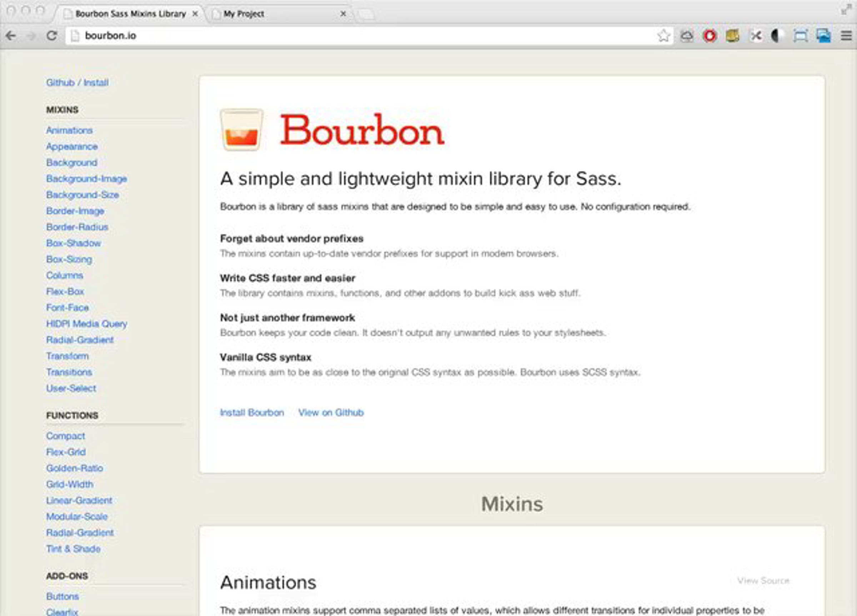Click the "Not just another framework" heading
The width and height of the screenshot is (857, 616).
287,318
